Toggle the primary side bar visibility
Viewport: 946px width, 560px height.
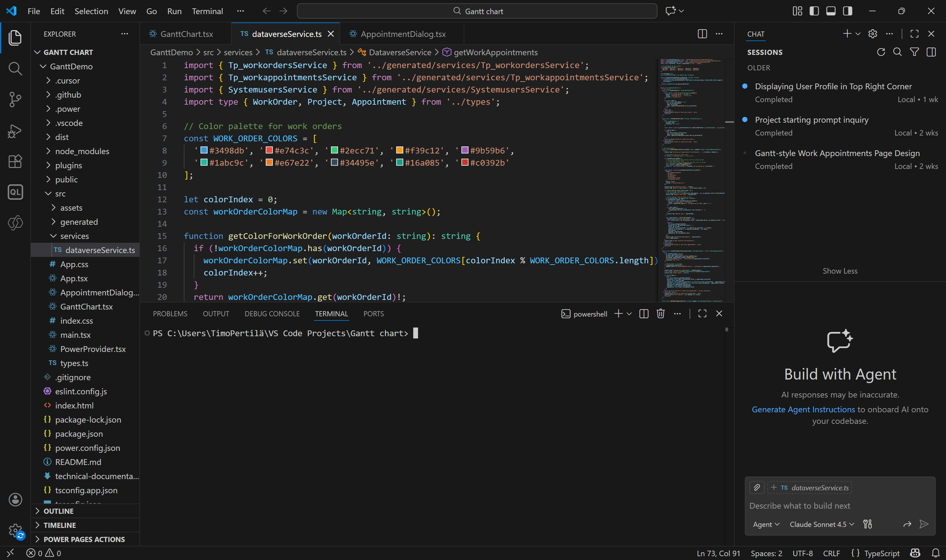click(x=814, y=11)
